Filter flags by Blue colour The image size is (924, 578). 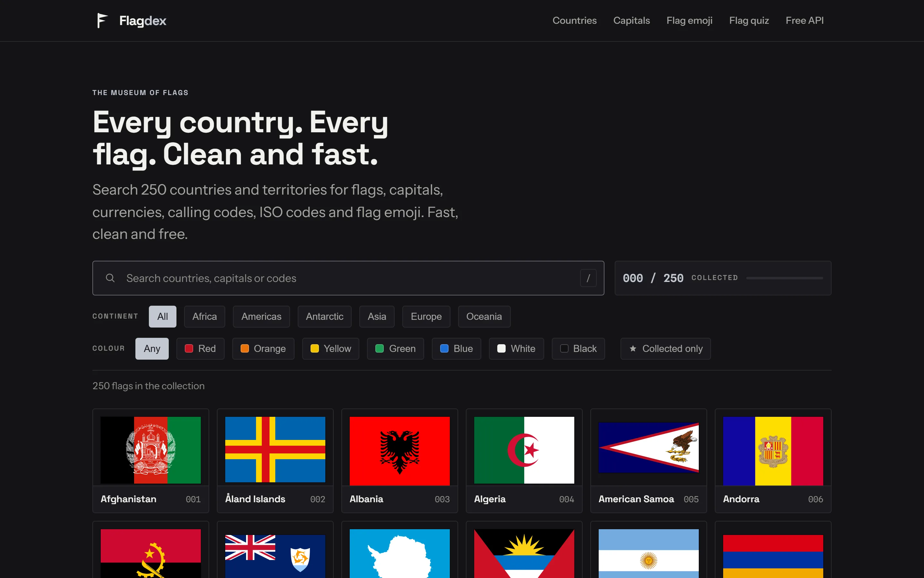[x=456, y=349]
